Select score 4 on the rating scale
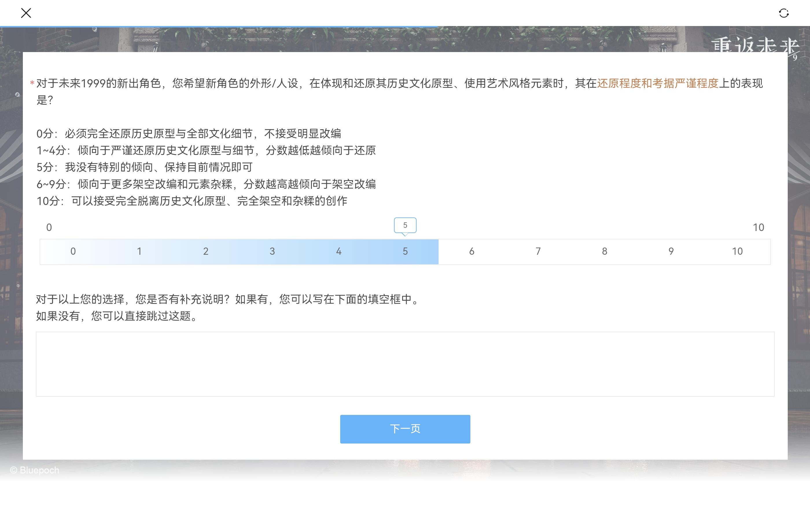 tap(339, 251)
